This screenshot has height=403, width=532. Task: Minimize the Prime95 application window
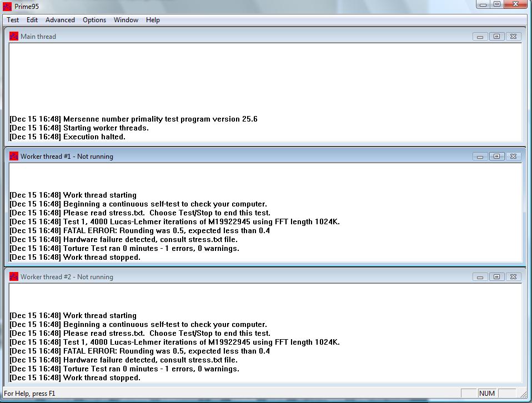click(483, 4)
